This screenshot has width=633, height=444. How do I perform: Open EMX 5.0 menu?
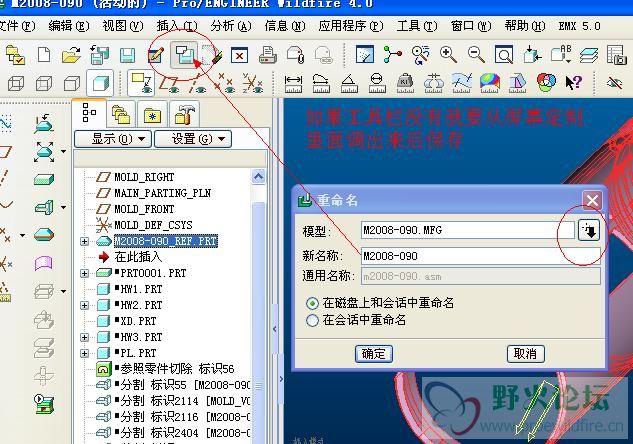pyautogui.click(x=579, y=26)
